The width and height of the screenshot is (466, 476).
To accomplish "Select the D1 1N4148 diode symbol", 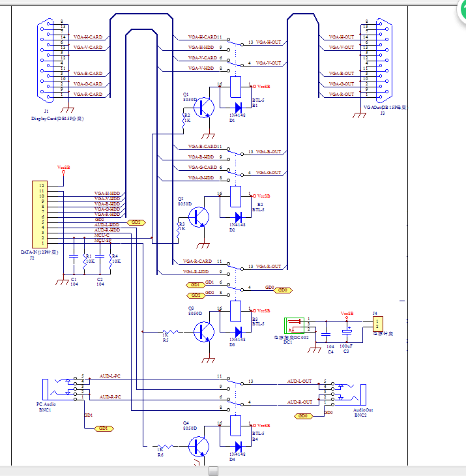I will coord(237,106).
